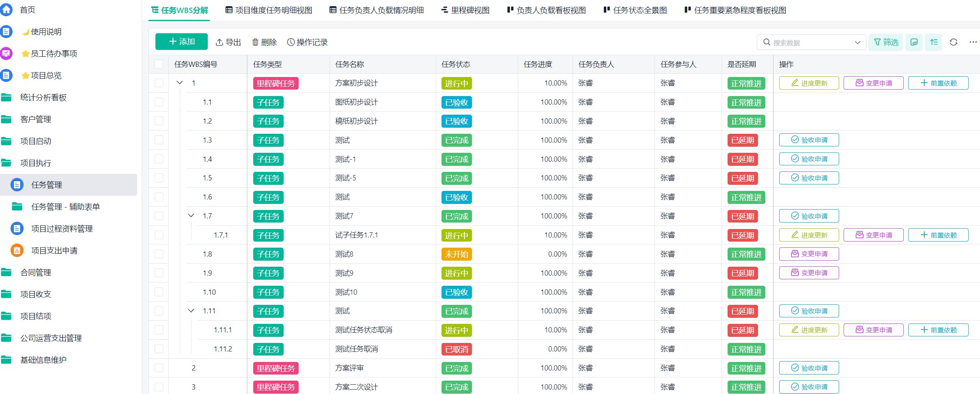Check the row 2 方案评审 checkbox
The height and width of the screenshot is (394, 980).
(159, 368)
